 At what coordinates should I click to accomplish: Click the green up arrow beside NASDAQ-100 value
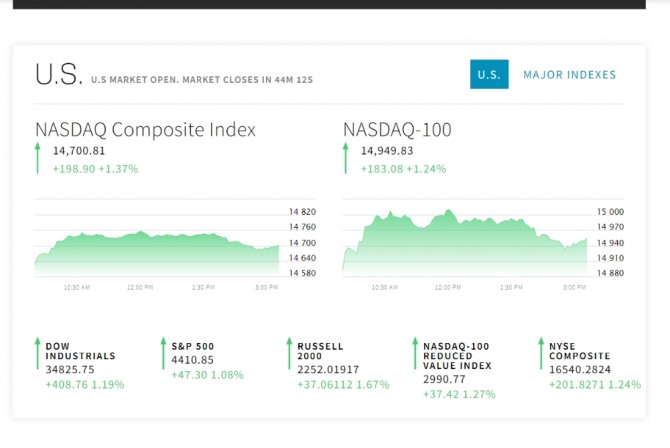(x=346, y=158)
